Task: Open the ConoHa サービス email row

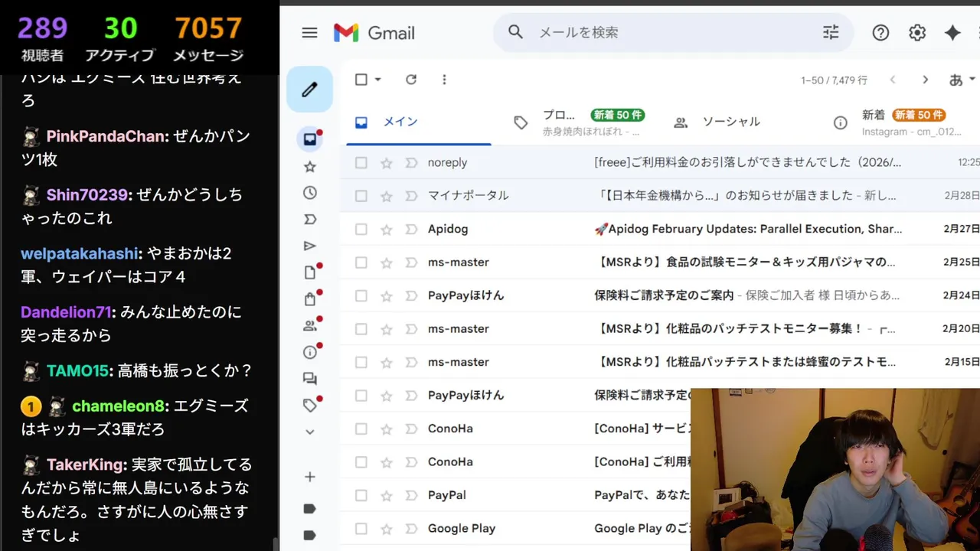Action: 515,429
